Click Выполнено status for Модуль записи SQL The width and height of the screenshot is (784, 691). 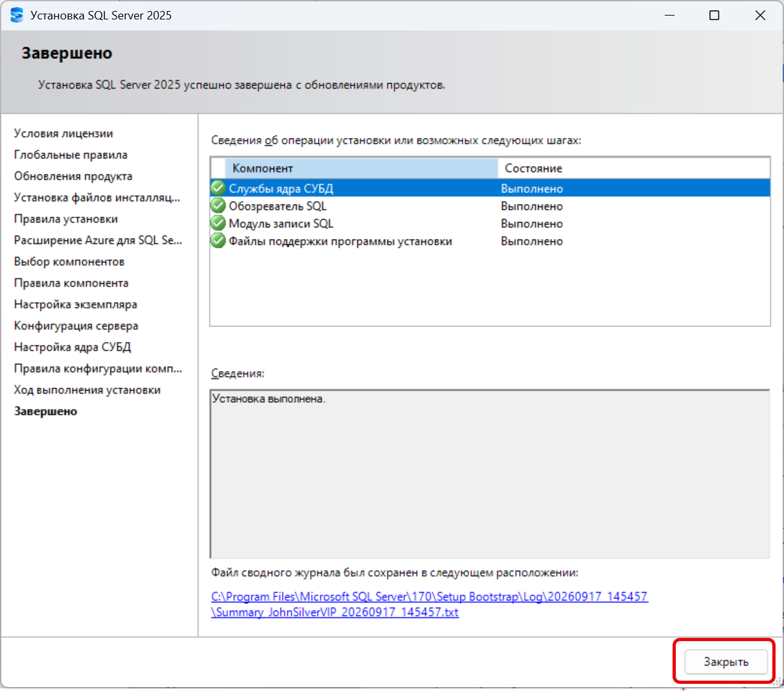click(x=532, y=223)
